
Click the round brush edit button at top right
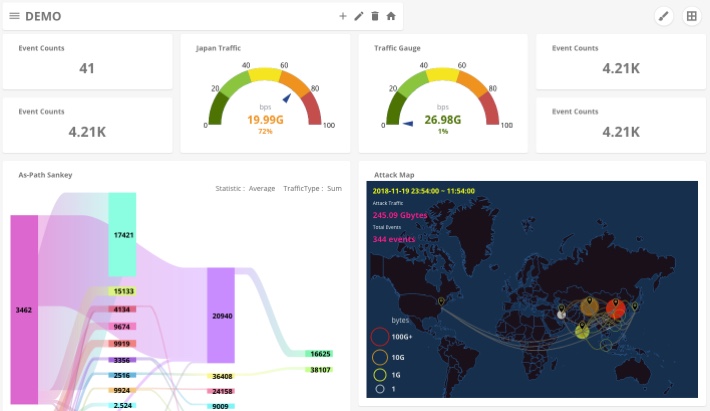[663, 16]
